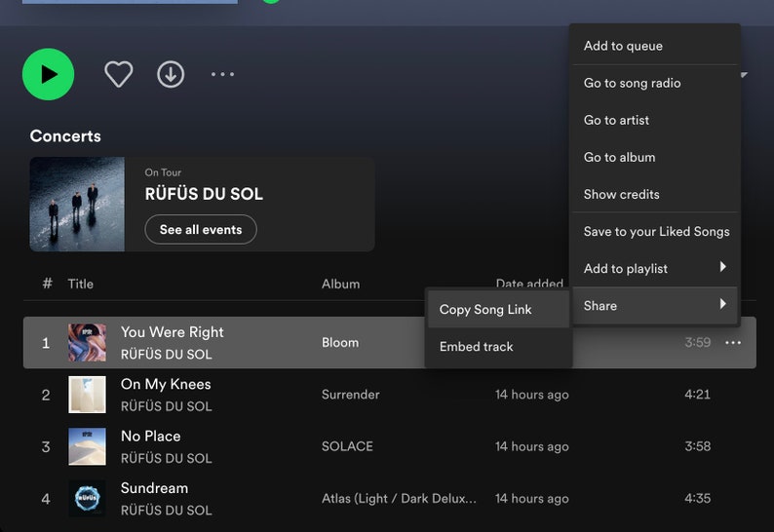Choose Save to your Liked Songs
The width and height of the screenshot is (774, 532).
[x=654, y=232]
